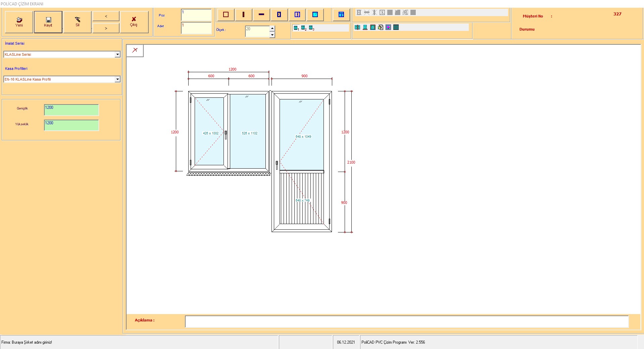This screenshot has width=644, height=349.
Task: Select the square frame (kasa) tool
Action: click(x=226, y=15)
